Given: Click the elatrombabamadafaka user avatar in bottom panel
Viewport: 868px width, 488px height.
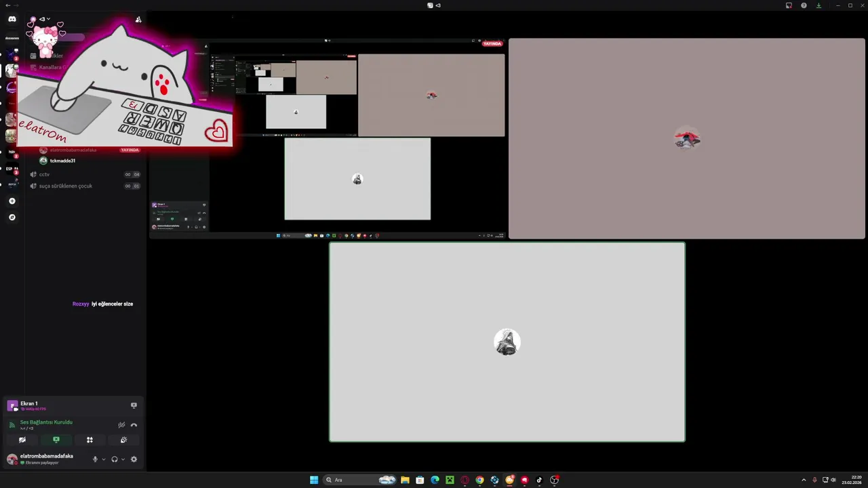Looking at the screenshot, I should (x=12, y=459).
